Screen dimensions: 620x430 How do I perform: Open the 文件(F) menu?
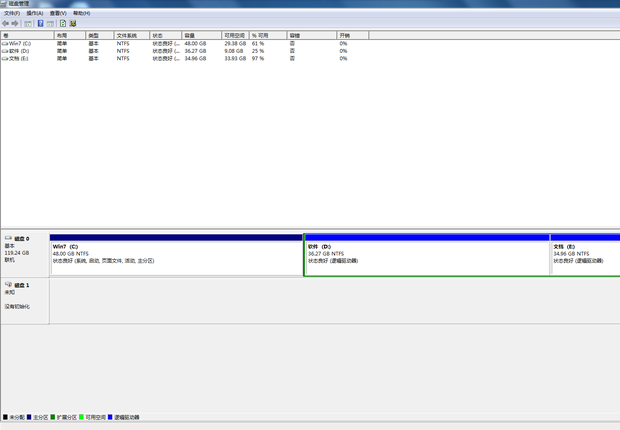pyautogui.click(x=12, y=13)
